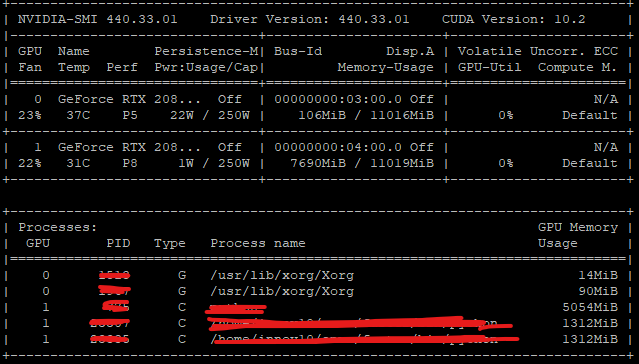Click the CUDA Version: 10.2 text
Screen dimensions: 639x364
coord(513,19)
